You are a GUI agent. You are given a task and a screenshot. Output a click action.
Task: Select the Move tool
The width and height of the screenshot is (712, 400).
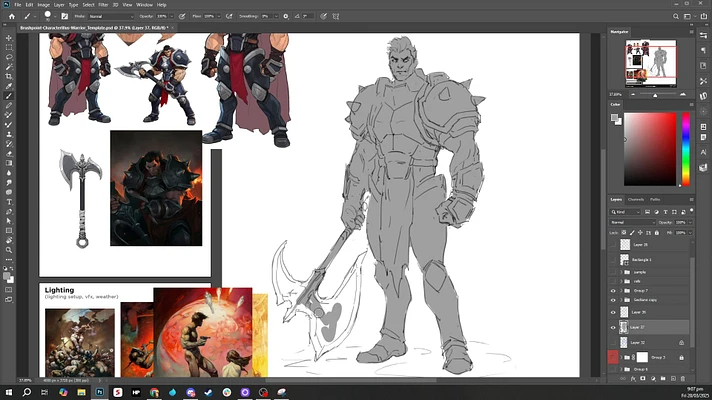pos(9,38)
